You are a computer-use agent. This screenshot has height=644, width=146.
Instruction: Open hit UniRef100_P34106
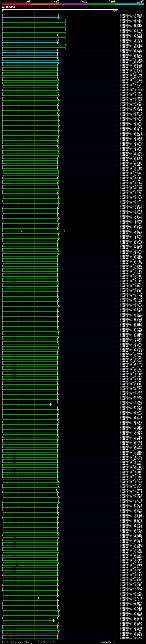pos(131,286)
